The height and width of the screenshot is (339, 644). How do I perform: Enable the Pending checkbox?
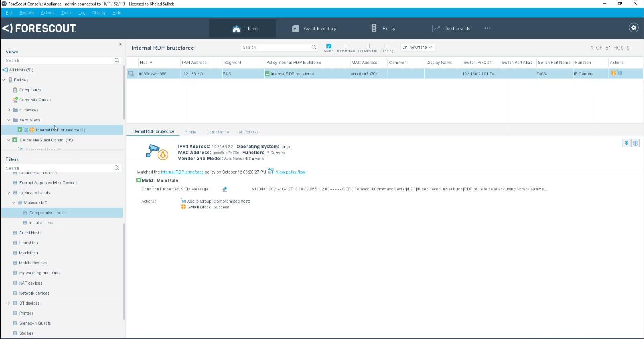coord(387,46)
